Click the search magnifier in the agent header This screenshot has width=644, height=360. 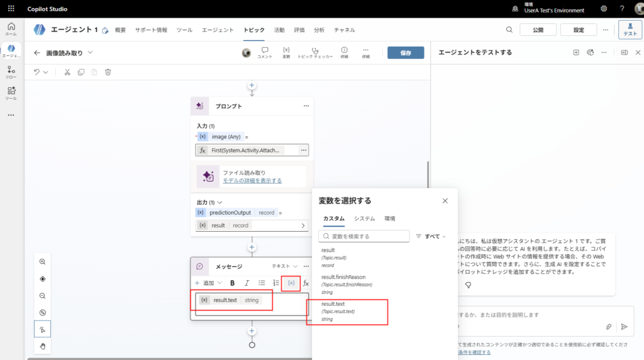pyautogui.click(x=509, y=30)
